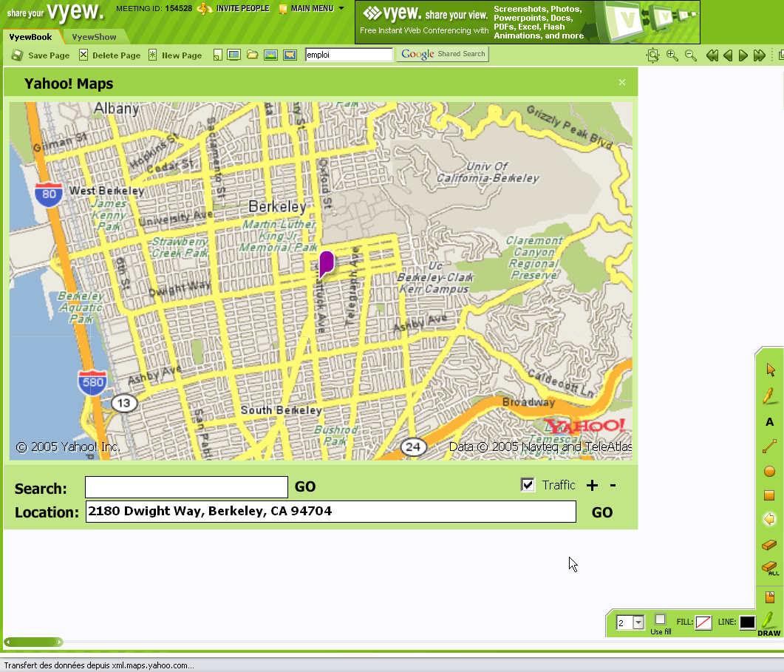Select the pointer arrow tool
Image resolution: width=784 pixels, height=672 pixels.
click(770, 370)
